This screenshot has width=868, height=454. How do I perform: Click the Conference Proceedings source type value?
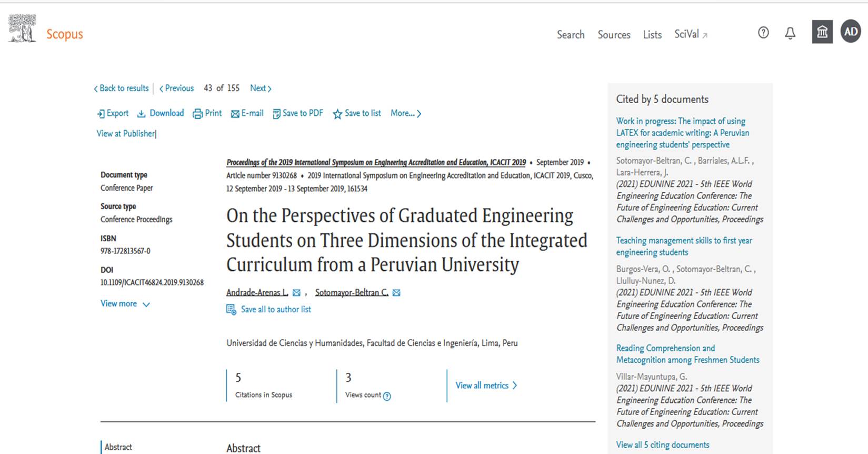pyautogui.click(x=136, y=220)
